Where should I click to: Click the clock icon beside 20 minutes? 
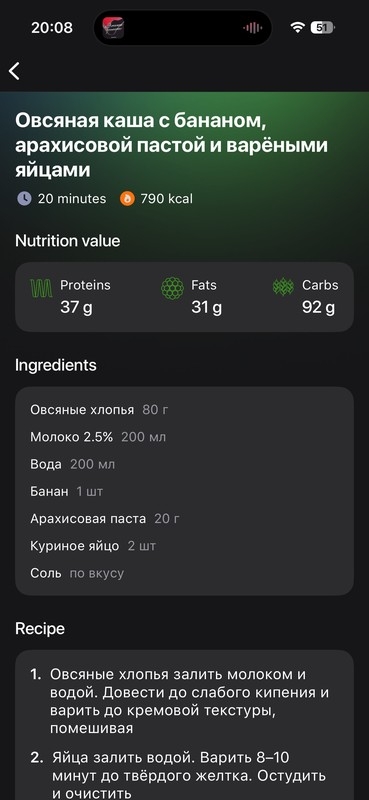(x=24, y=198)
